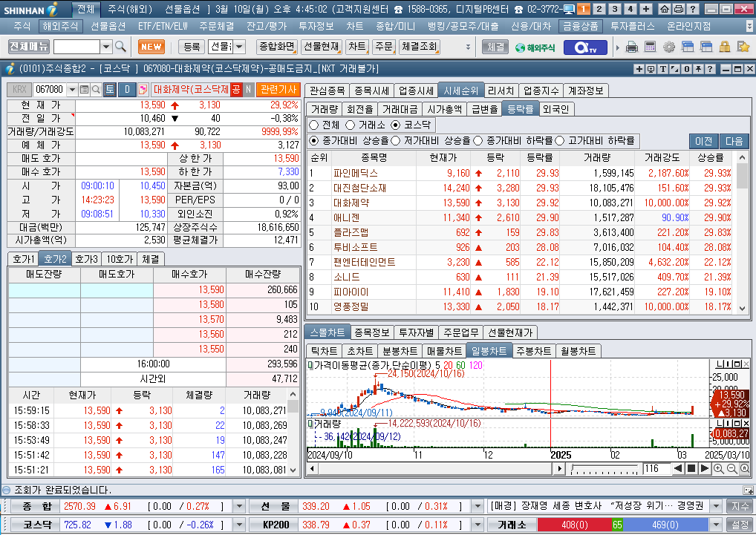The height and width of the screenshot is (535, 756).
Task: Switch to the 거래량 ranking tab
Action: 325,109
